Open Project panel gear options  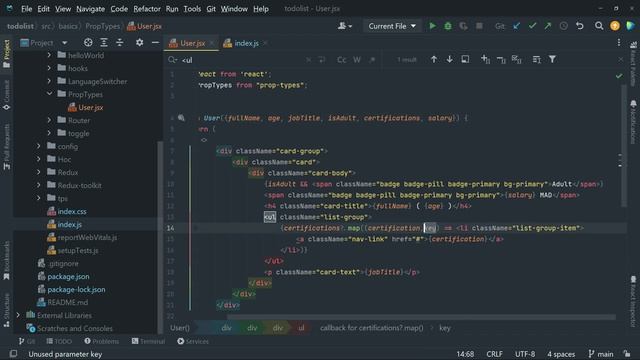pos(140,42)
